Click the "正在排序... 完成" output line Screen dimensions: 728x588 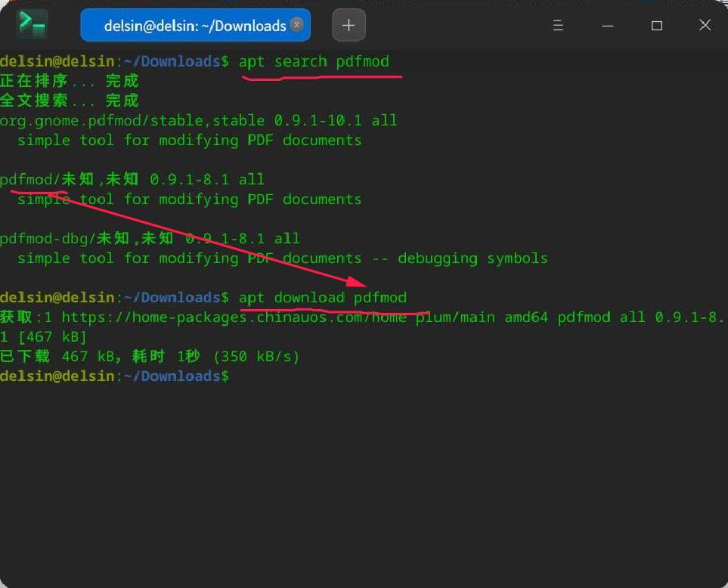click(x=70, y=81)
